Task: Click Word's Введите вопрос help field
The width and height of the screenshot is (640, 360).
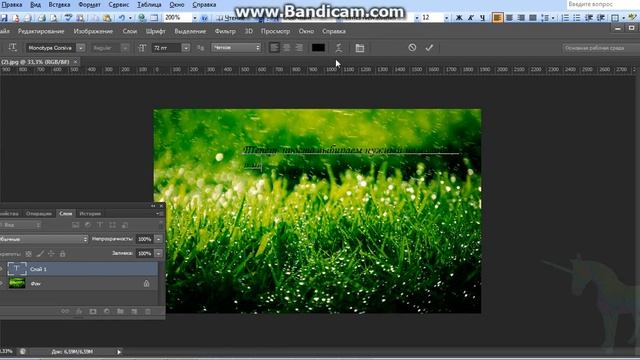Action: point(603,4)
